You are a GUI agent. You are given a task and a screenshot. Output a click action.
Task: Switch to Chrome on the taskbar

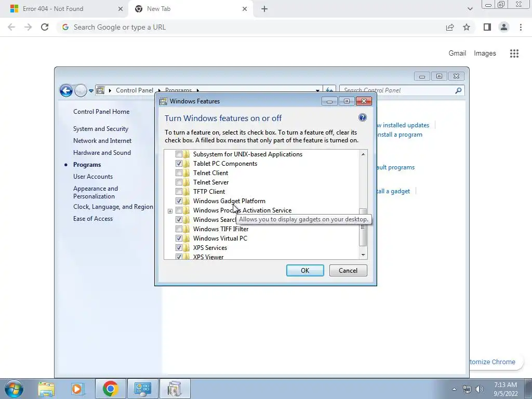coord(110,389)
